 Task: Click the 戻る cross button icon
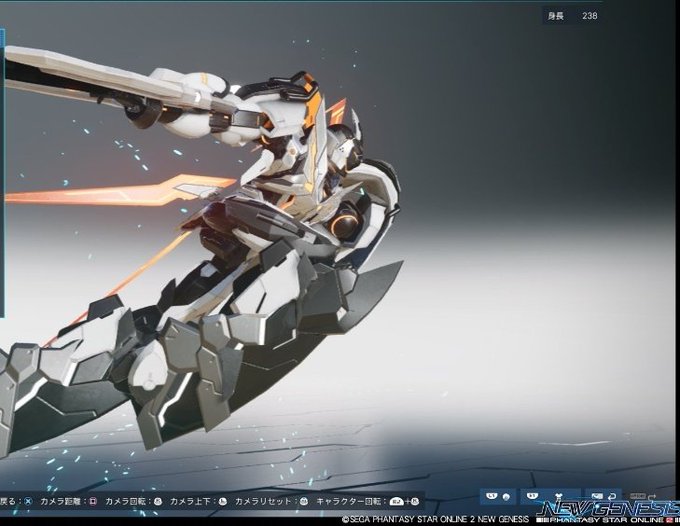(x=28, y=502)
